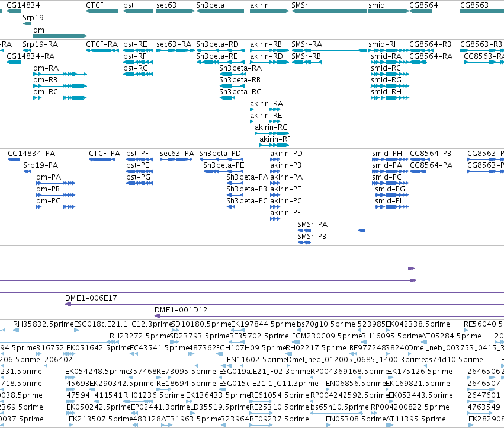Click the pst-RF transcript label
504x428 pixels.
pyautogui.click(x=134, y=56)
